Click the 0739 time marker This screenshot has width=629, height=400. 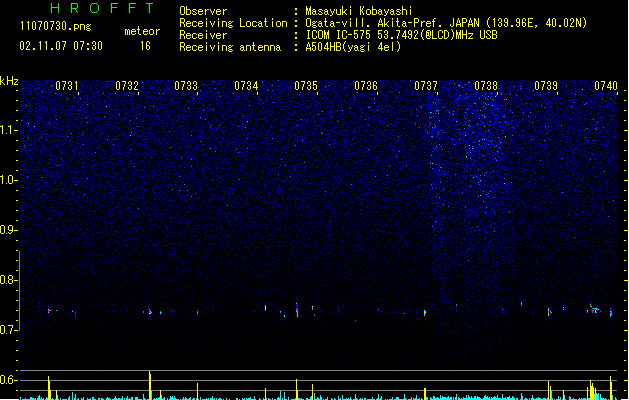point(546,86)
